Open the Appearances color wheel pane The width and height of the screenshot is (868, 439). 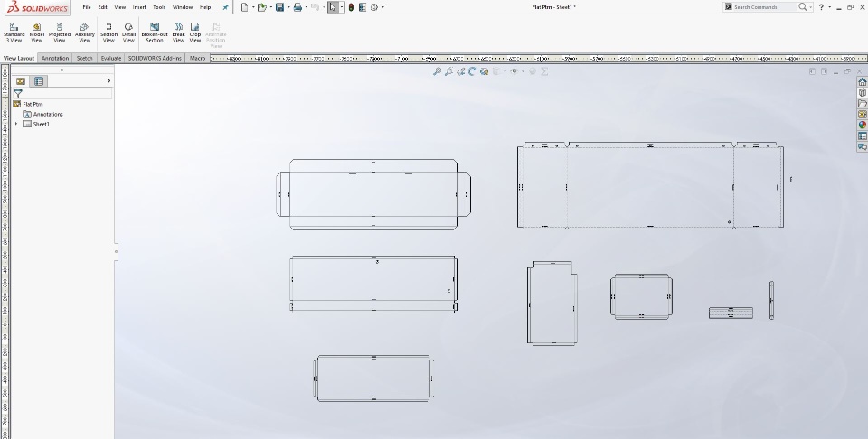point(862,125)
